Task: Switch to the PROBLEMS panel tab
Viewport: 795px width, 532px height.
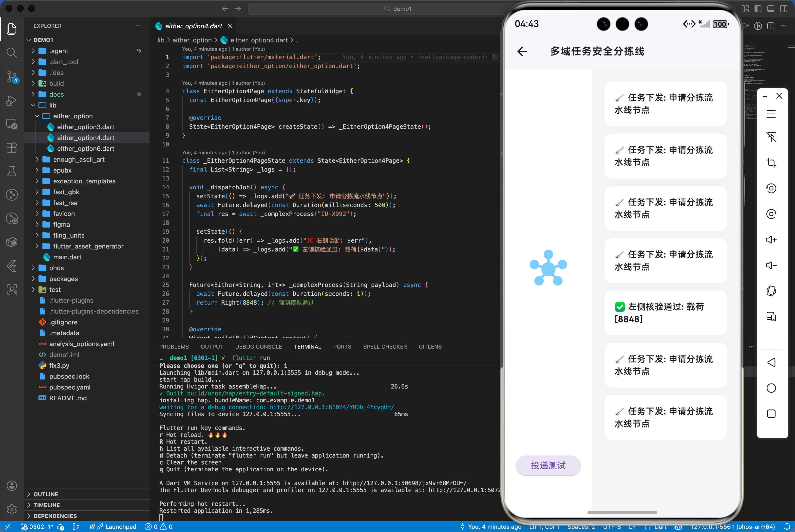Action: click(174, 347)
